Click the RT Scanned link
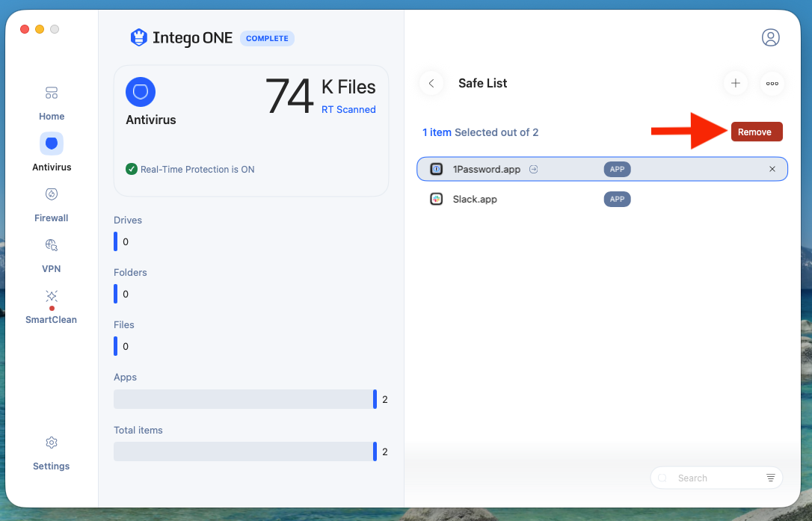 (x=348, y=110)
